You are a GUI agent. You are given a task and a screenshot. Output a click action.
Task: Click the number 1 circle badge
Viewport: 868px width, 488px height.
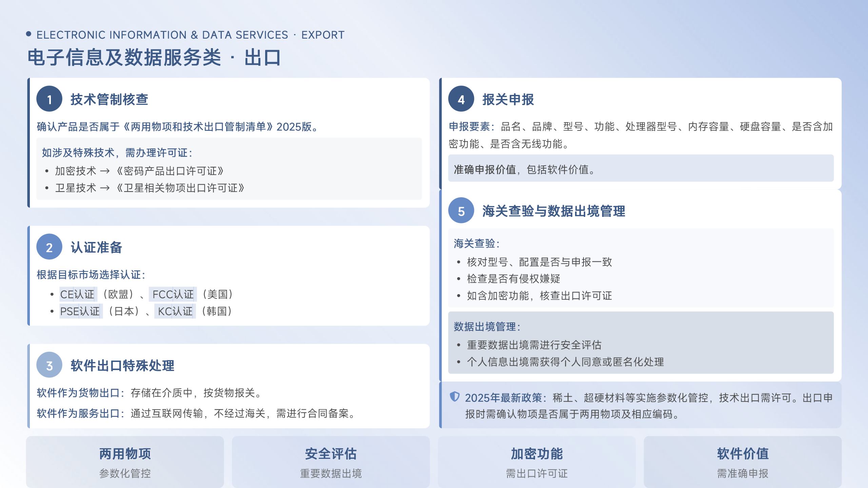tap(49, 99)
